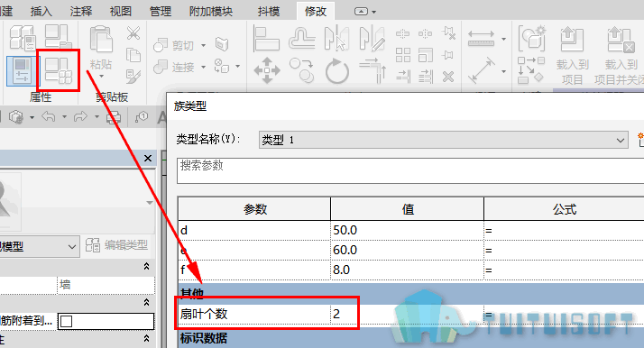Screen dimensions: 644x348
Task: Select the Offset tool
Action: [302, 38]
